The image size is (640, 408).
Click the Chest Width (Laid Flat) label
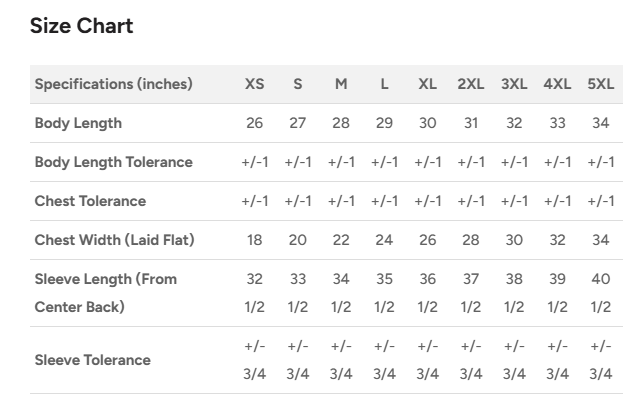coord(114,240)
